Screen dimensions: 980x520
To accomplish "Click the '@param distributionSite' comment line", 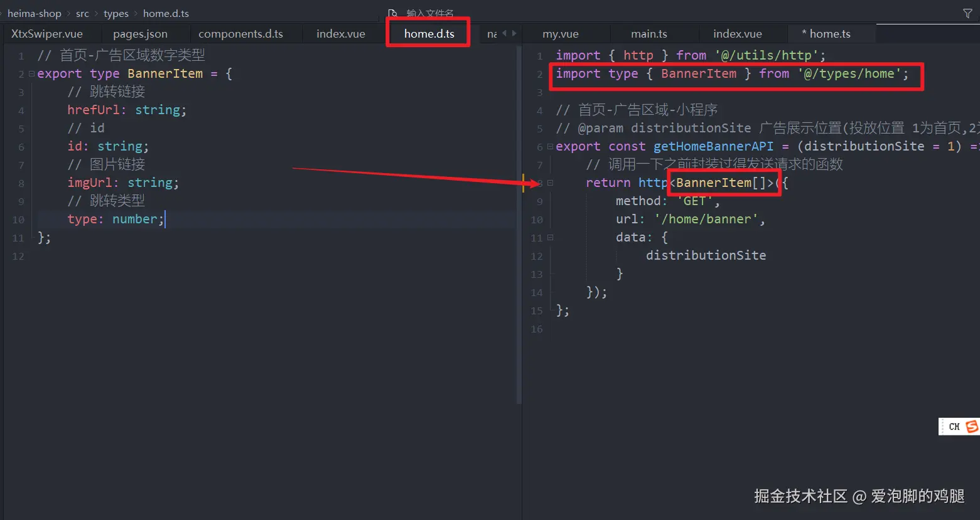I will 767,128.
